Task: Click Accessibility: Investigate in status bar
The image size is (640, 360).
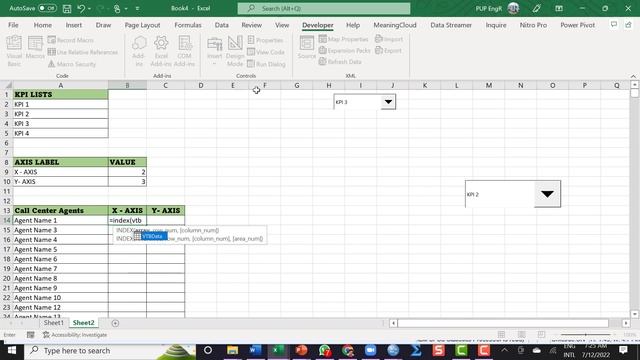Action: click(x=75, y=335)
